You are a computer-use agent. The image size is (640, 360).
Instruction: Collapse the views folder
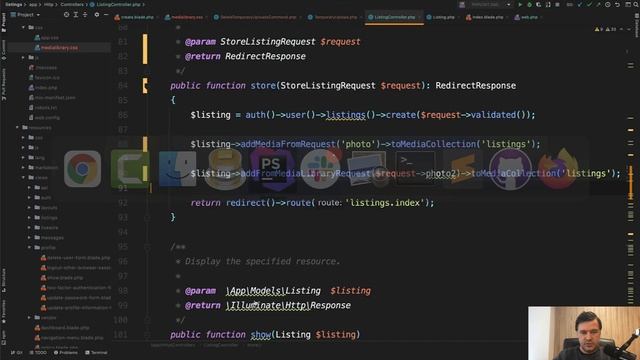coord(23,178)
